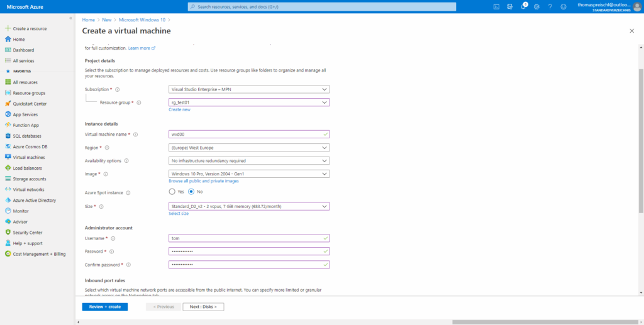Open Dashboard from sidebar

tap(23, 50)
